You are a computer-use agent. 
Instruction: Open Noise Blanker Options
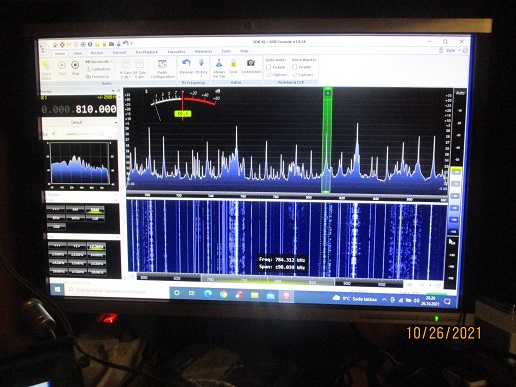(x=303, y=75)
